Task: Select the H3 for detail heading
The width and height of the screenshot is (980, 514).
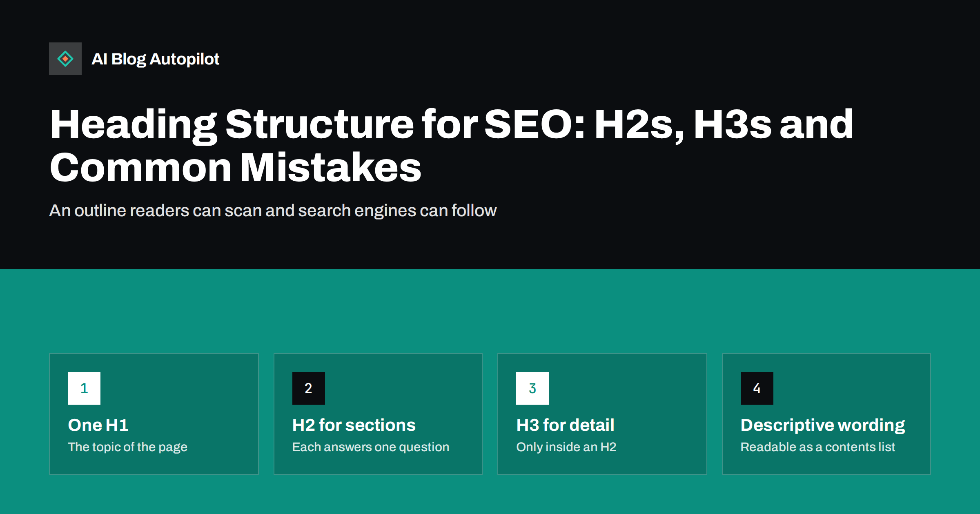Action: 565,425
